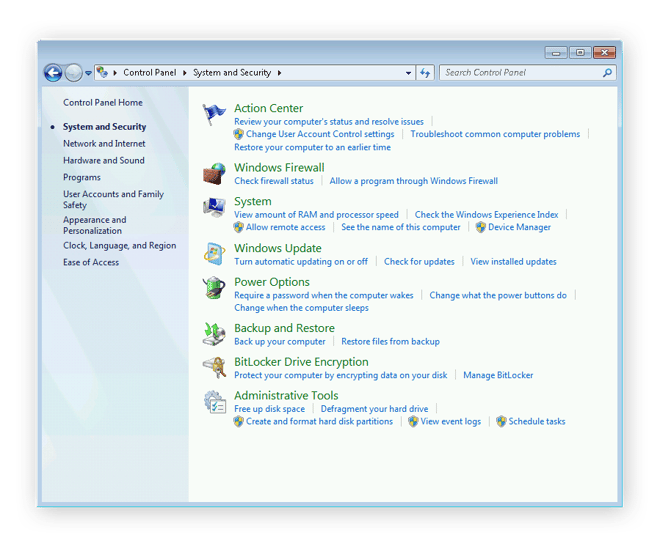Change what the power buttons do

tap(498, 296)
